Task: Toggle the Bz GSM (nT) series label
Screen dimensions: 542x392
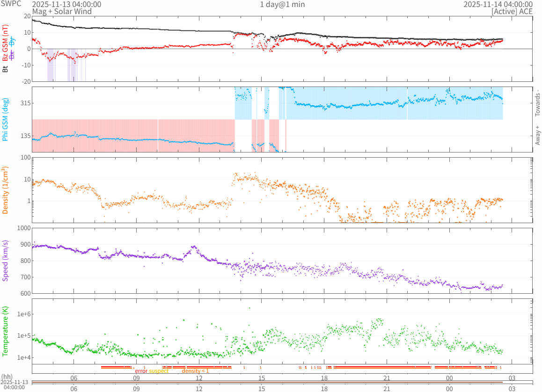Action: 6,43
